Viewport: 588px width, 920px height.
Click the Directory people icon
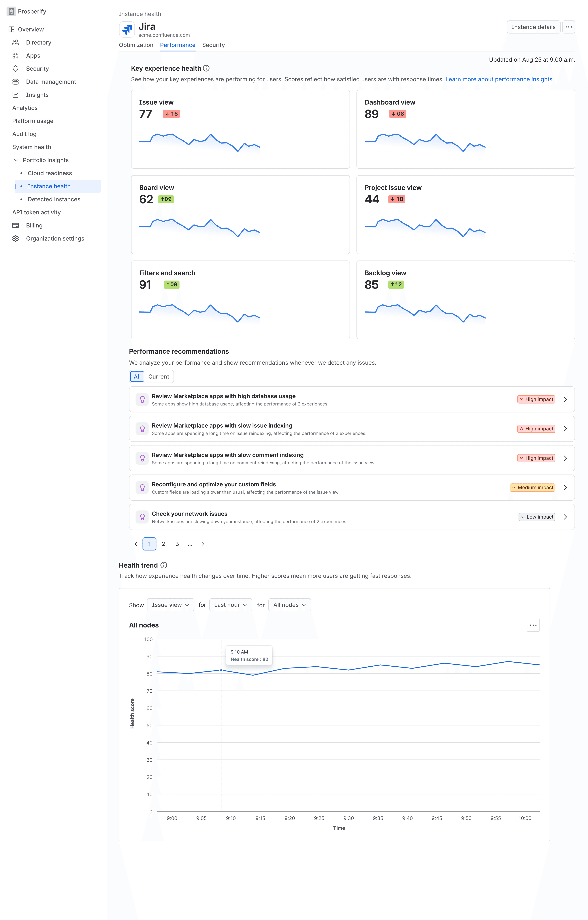tap(16, 42)
